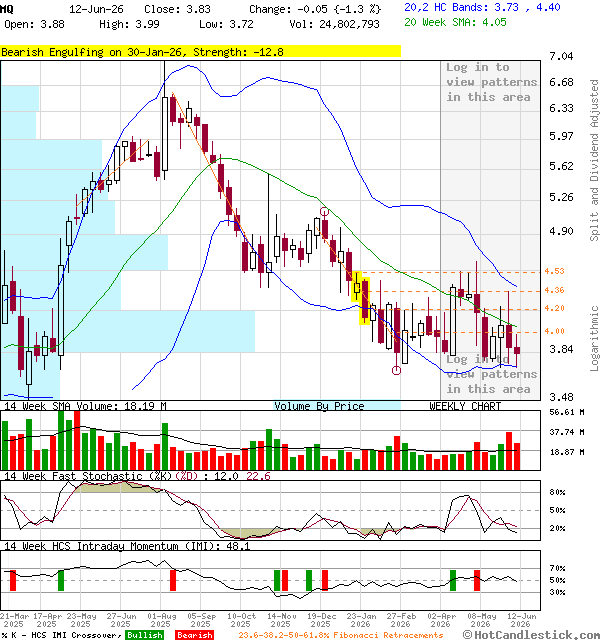Click the 4.00 Fibonacci retracement level label
The image size is (600, 640).
point(554,331)
